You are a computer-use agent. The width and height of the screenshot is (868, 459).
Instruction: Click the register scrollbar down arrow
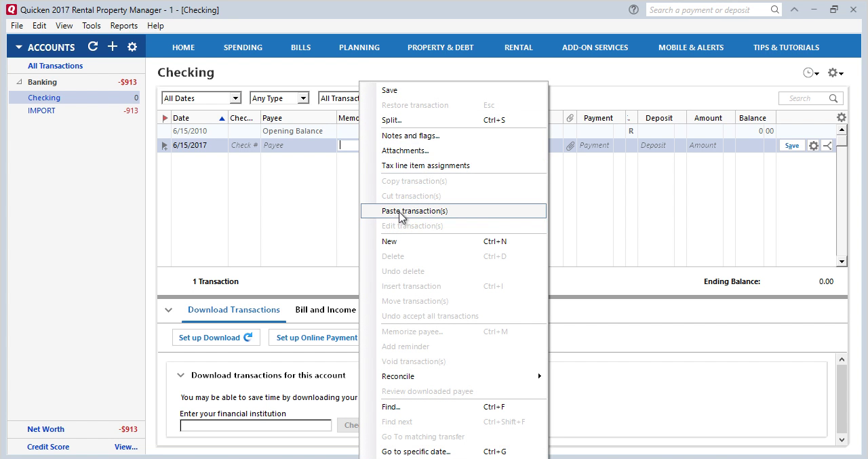(x=842, y=261)
